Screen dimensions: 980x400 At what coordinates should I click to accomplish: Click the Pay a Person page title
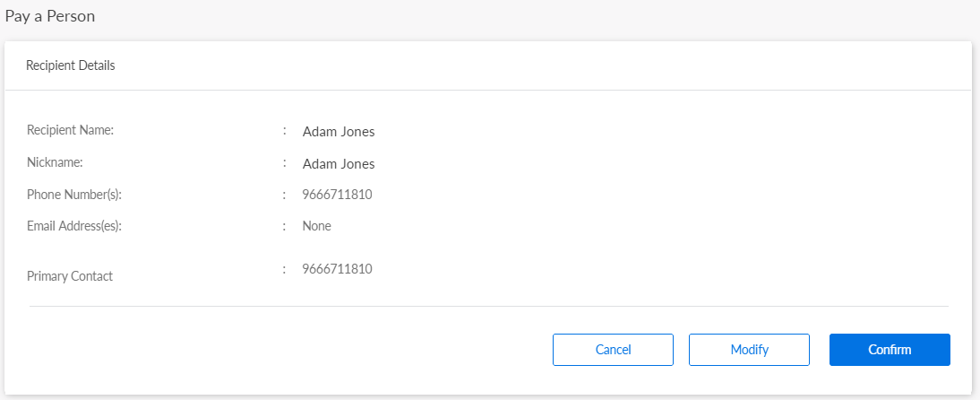point(50,16)
